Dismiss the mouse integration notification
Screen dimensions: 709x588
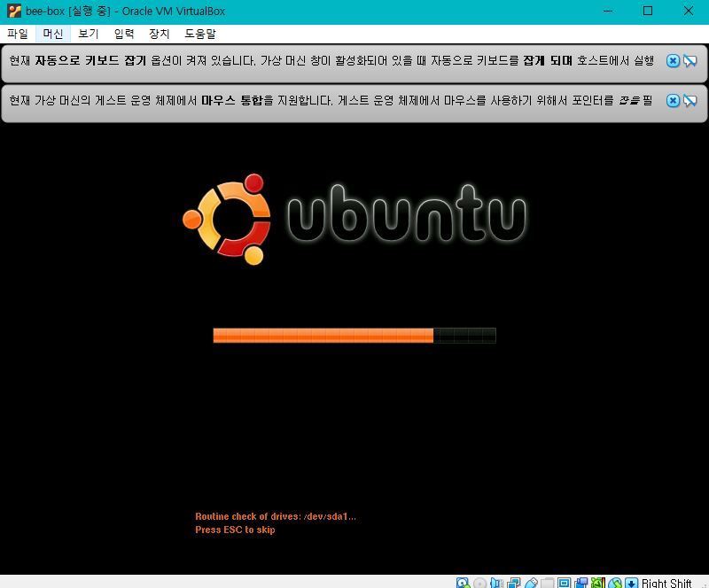(673, 100)
